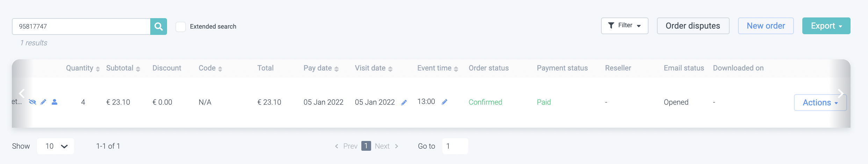Enable the Extended search checkbox
The image size is (868, 164).
[181, 27]
